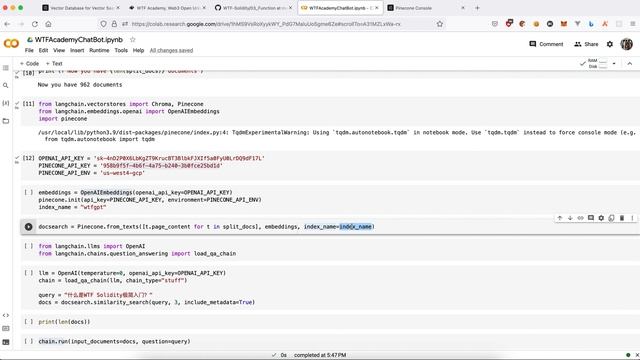Open the Insert menu
The height and width of the screenshot is (360, 640).
pyautogui.click(x=77, y=51)
